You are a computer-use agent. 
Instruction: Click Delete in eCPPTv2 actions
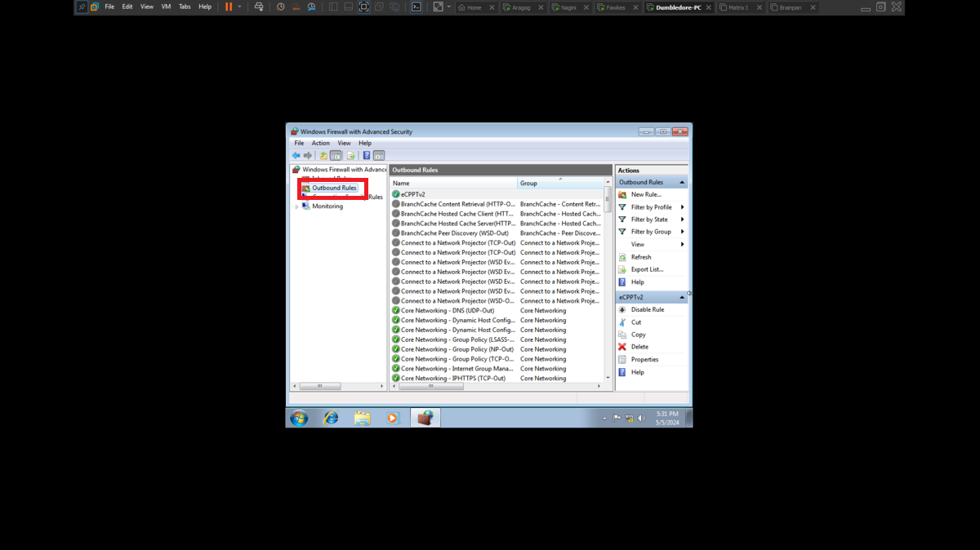pyautogui.click(x=639, y=347)
